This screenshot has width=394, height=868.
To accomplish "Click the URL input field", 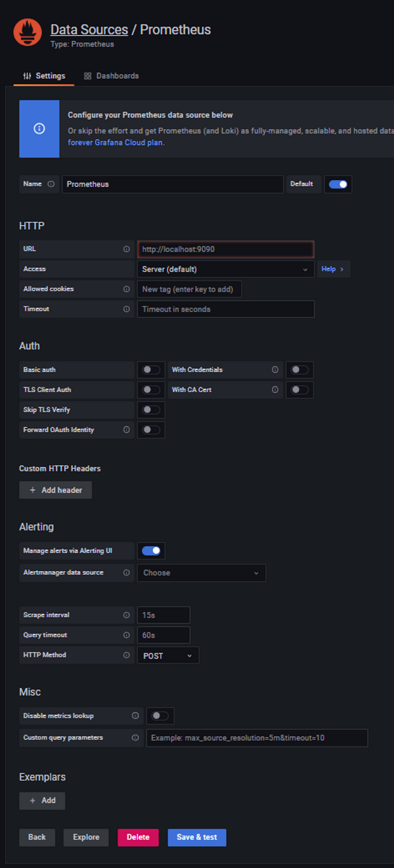I will coord(226,249).
